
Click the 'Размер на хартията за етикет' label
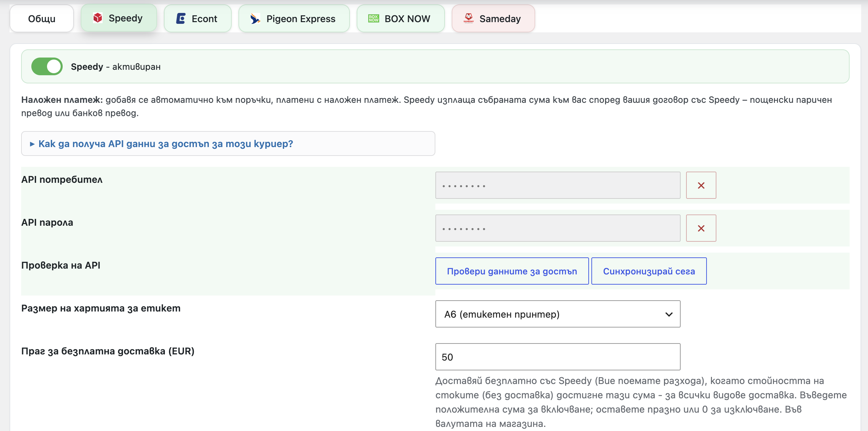(x=101, y=308)
